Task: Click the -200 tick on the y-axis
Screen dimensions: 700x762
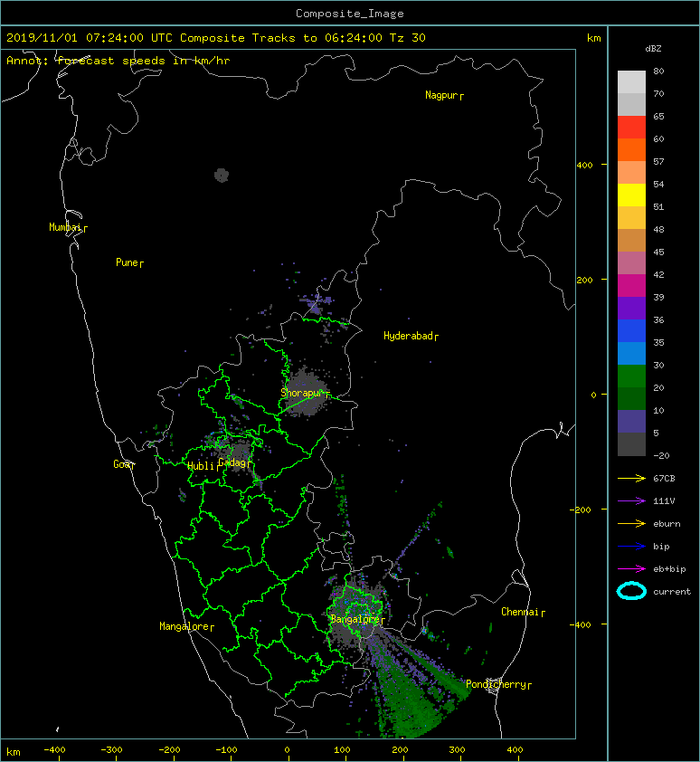Action: (581, 510)
